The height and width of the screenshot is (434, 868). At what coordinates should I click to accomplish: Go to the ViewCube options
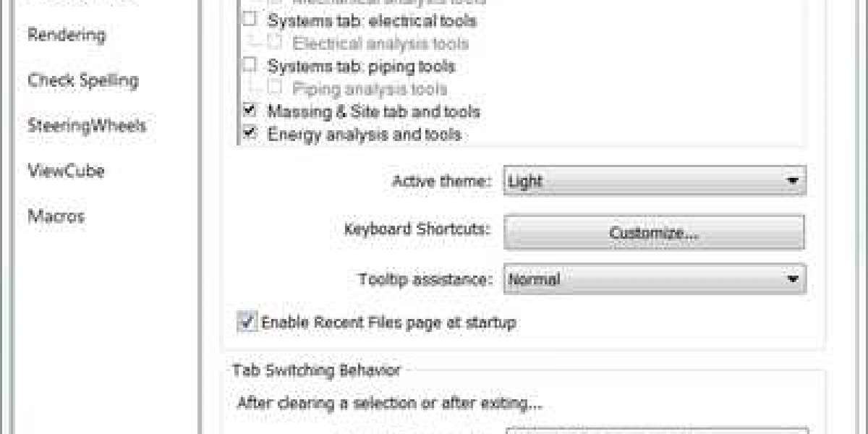(66, 171)
